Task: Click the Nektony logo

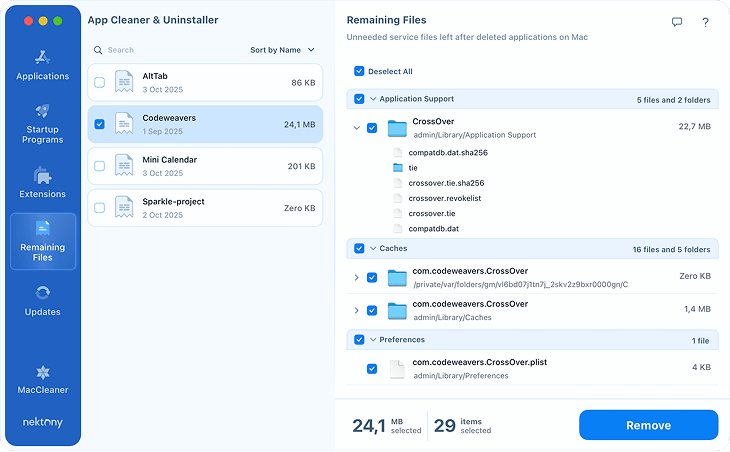Action: 43,423
